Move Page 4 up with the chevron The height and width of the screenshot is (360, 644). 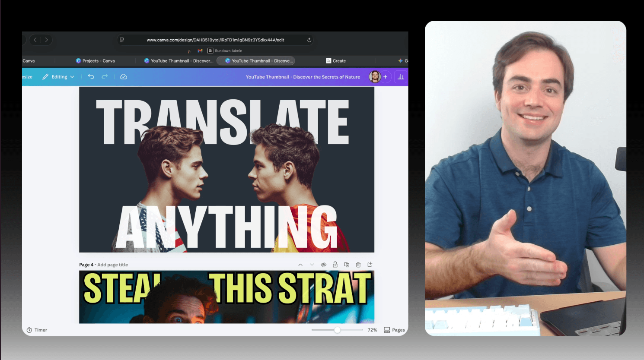(x=301, y=264)
